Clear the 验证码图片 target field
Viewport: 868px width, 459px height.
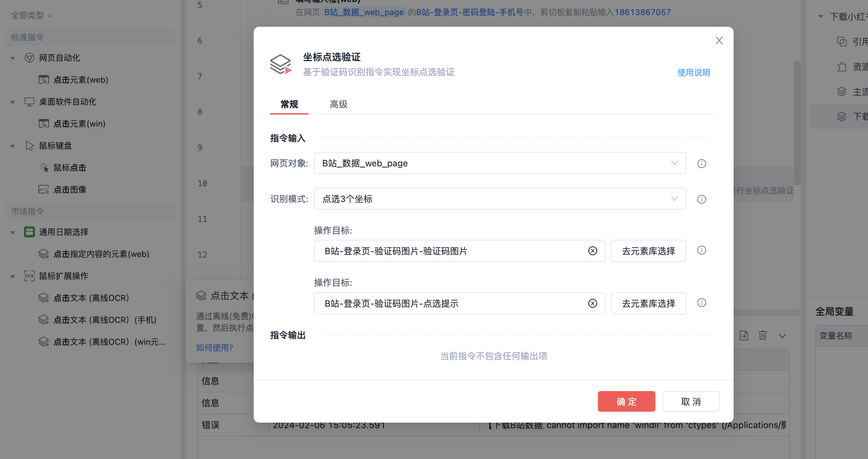592,251
